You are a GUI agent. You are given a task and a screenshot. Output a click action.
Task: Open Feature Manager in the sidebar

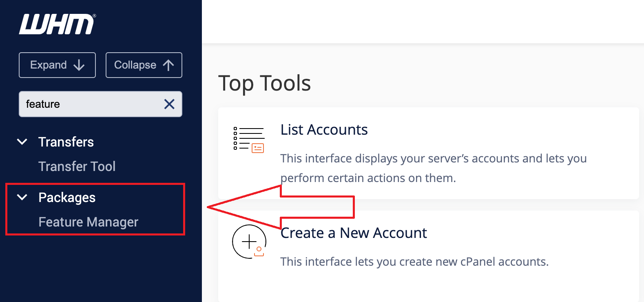click(89, 222)
